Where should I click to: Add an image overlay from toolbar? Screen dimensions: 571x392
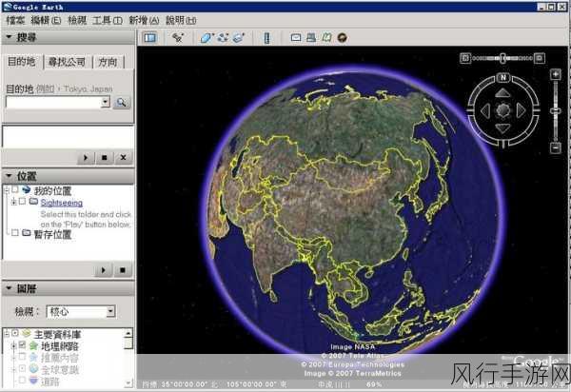point(239,37)
